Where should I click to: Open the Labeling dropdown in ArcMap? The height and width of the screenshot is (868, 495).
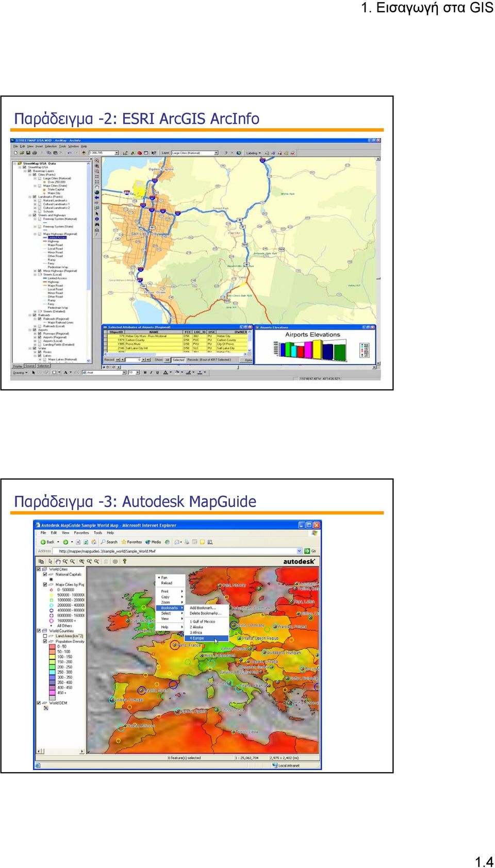[x=253, y=153]
